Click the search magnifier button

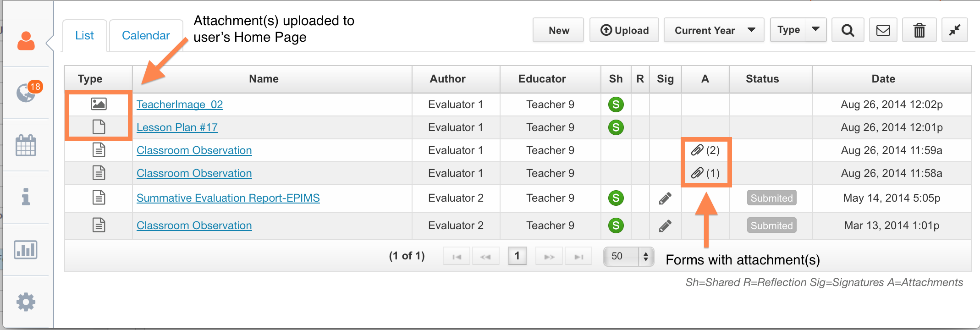pos(848,30)
